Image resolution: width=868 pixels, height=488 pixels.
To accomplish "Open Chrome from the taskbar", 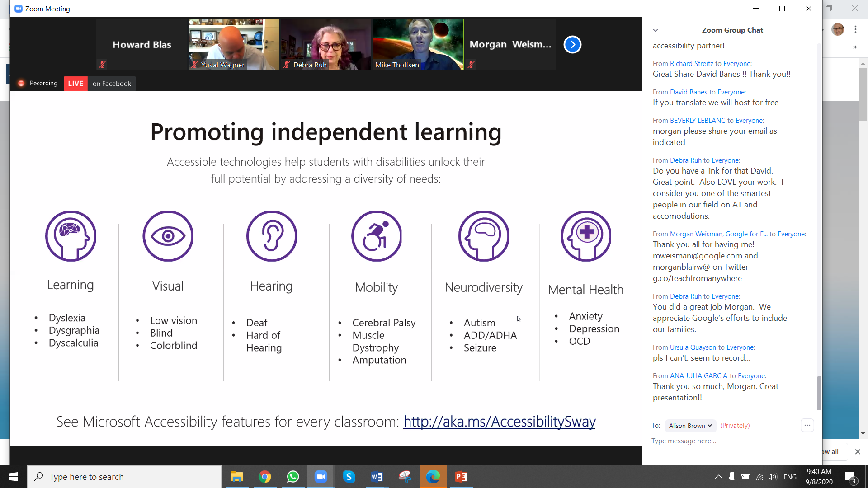I will [x=265, y=477].
